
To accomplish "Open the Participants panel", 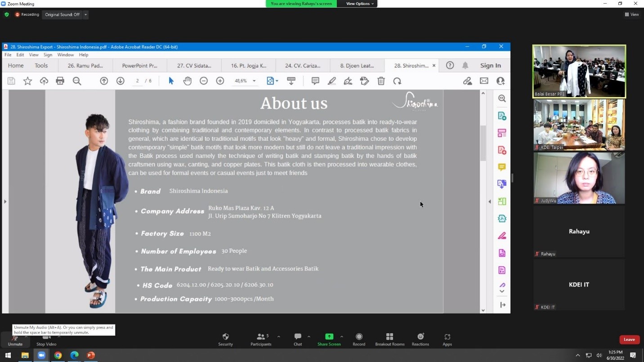I will point(261,340).
